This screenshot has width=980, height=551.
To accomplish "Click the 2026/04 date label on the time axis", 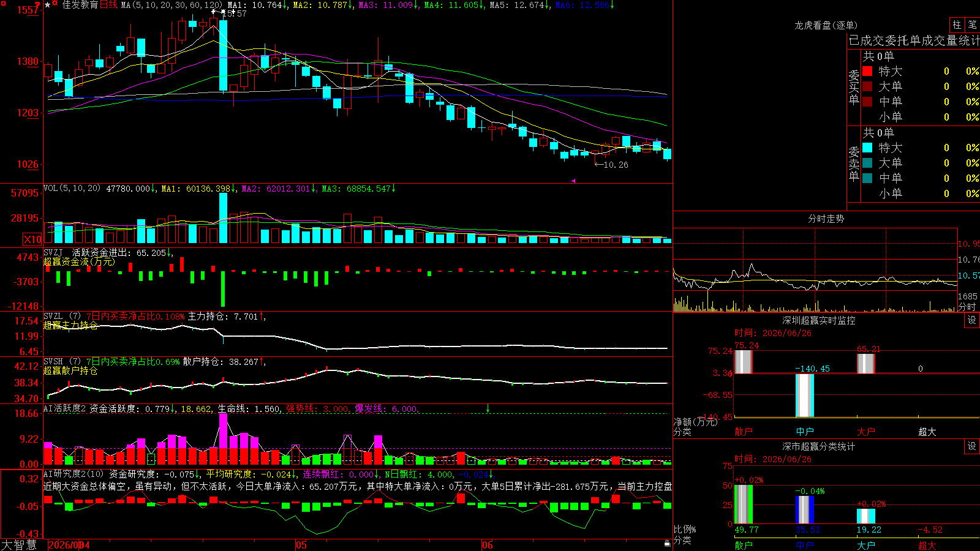I will (69, 545).
